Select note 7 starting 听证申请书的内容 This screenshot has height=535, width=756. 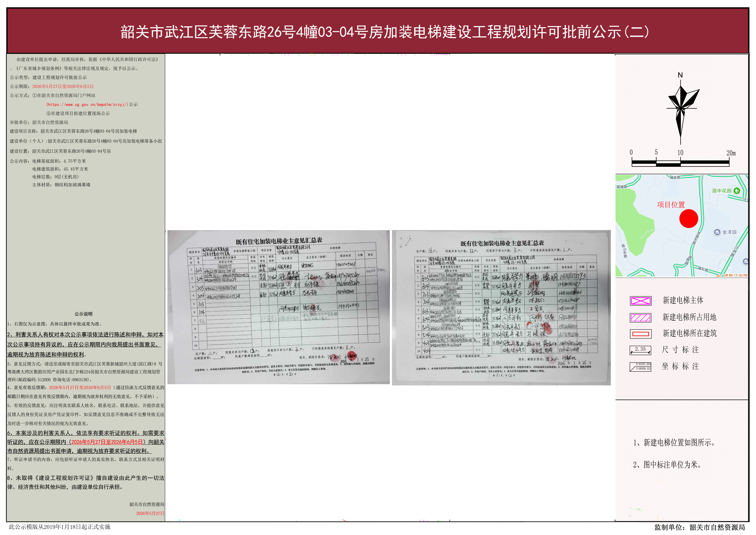point(86,464)
